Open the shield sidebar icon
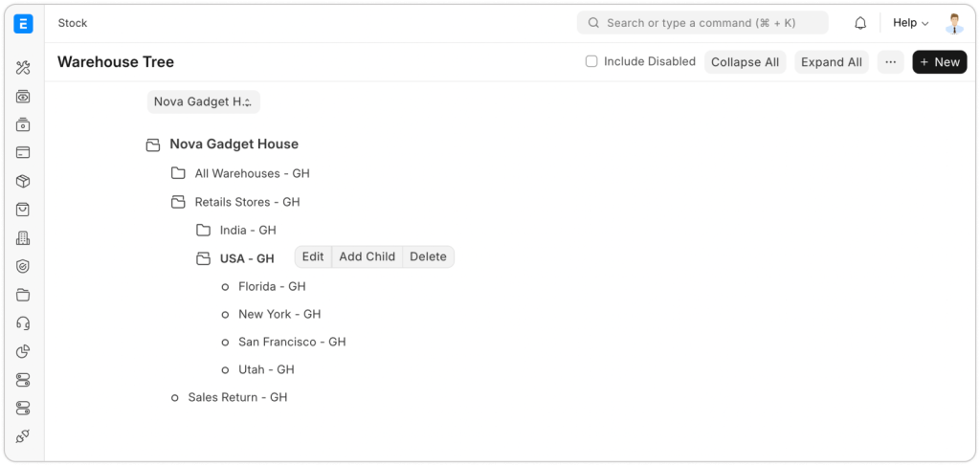This screenshot has height=466, width=980. (x=23, y=266)
